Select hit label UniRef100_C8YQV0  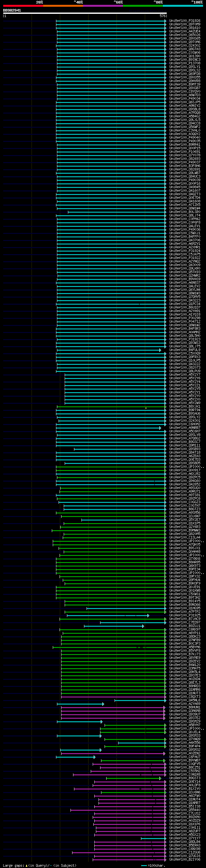point(185,91)
